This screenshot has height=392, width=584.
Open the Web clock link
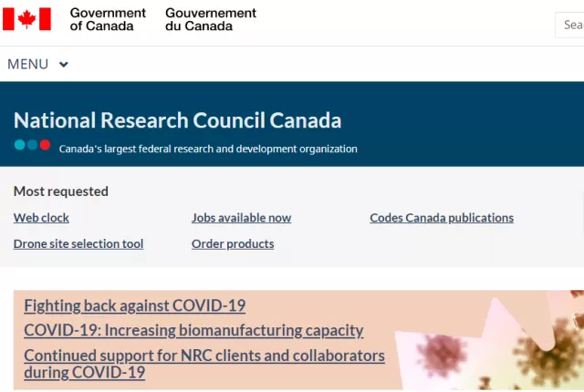pos(41,218)
